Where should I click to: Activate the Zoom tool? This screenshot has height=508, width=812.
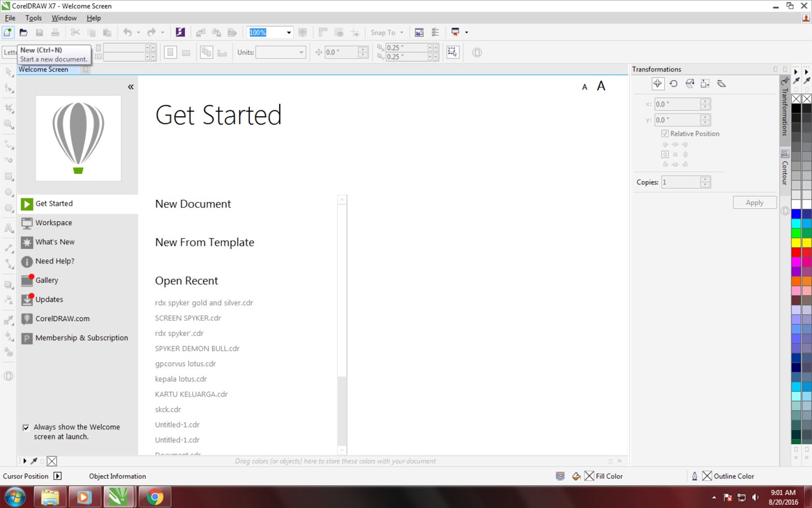(x=8, y=123)
